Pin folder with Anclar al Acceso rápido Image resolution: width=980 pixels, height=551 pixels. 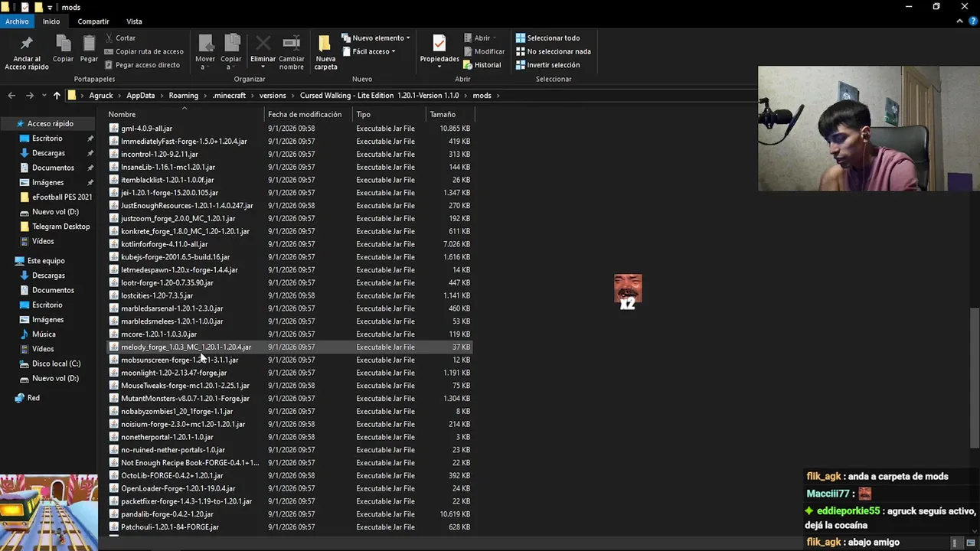(x=27, y=52)
